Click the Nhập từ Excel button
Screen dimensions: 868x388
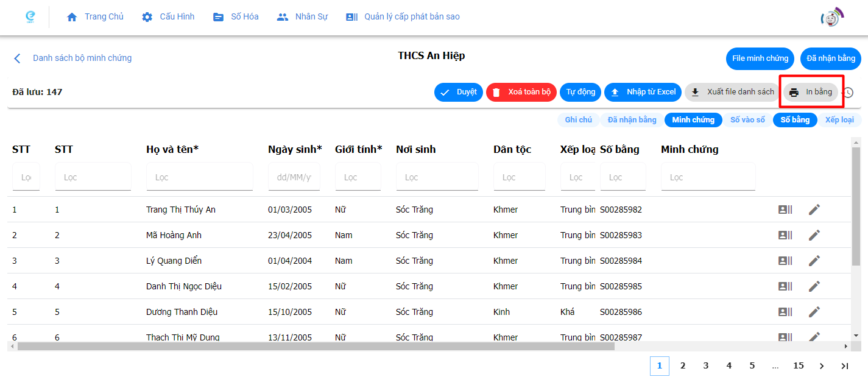coord(643,92)
